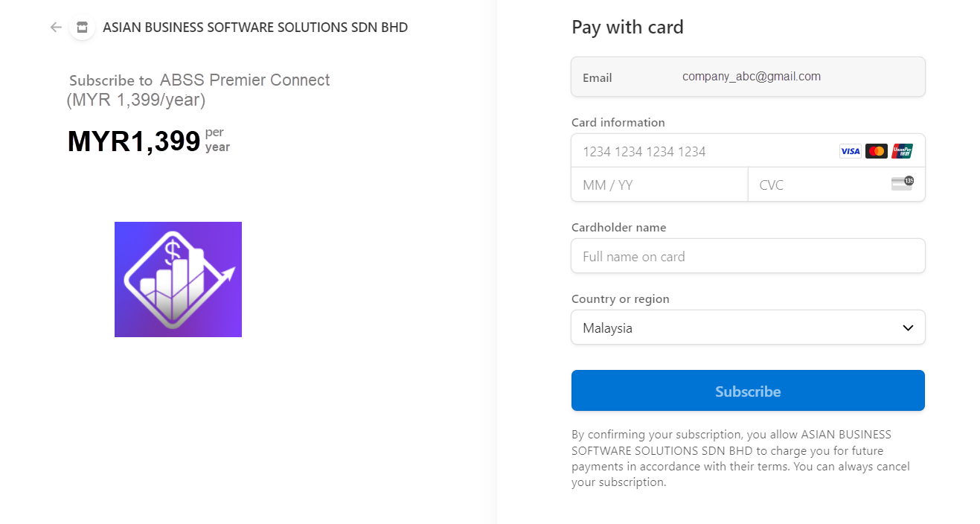Click into the CVC field
The width and height of the screenshot is (980, 524).
(819, 185)
